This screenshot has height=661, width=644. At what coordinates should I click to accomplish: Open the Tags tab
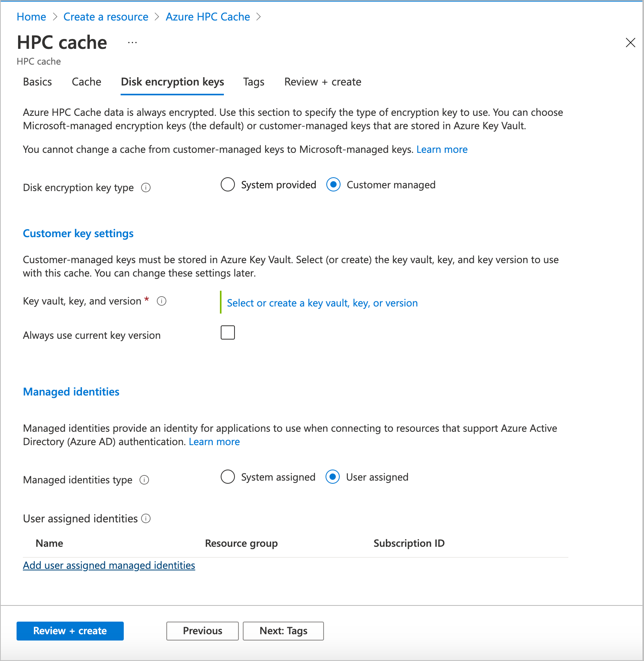coord(253,82)
